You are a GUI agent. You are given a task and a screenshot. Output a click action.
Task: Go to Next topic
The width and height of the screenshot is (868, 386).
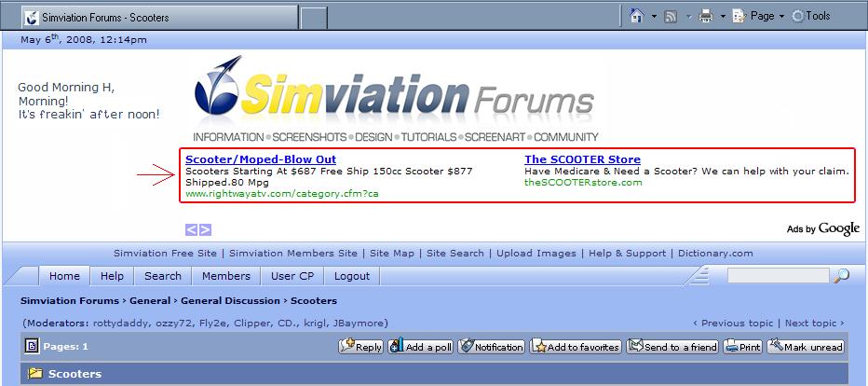(815, 323)
